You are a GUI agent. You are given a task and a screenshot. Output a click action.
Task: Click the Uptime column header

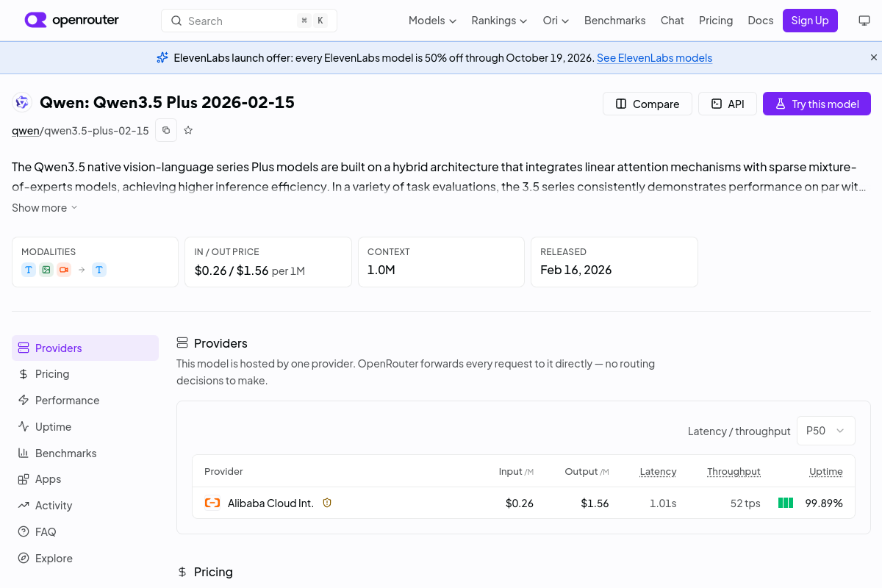(x=826, y=472)
